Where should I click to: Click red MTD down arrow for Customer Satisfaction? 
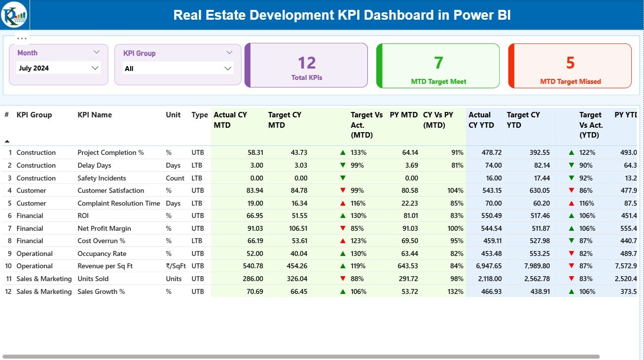pos(343,191)
